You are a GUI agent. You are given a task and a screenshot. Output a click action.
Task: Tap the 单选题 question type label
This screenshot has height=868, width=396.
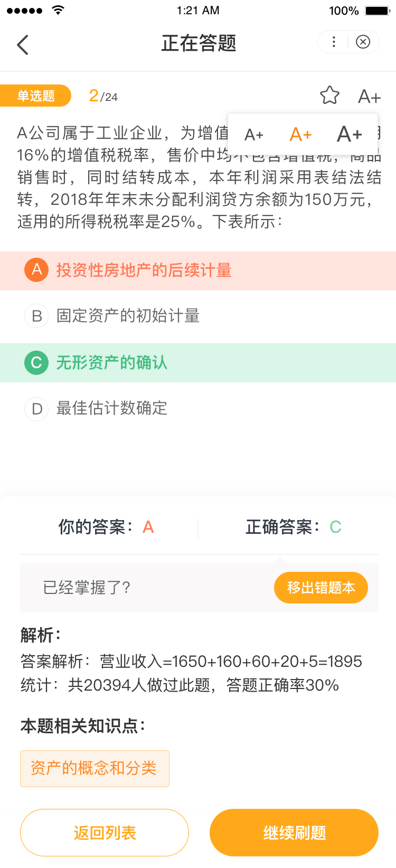click(x=36, y=96)
